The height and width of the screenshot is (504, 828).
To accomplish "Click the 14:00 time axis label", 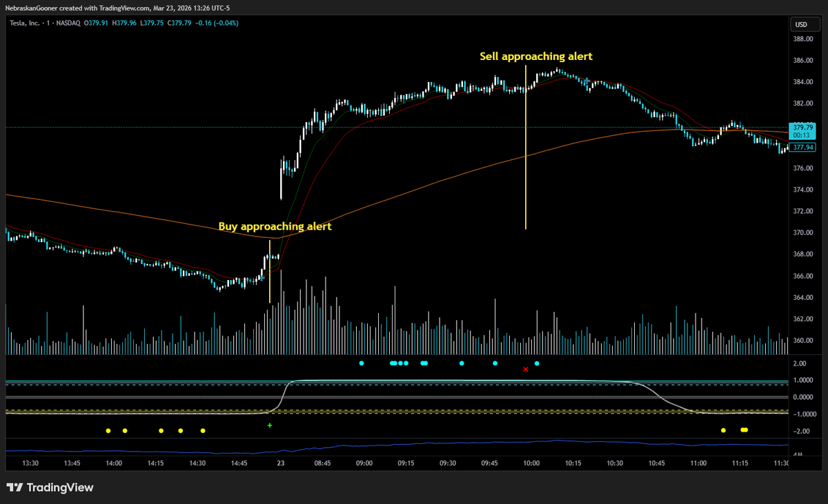I will (x=114, y=463).
